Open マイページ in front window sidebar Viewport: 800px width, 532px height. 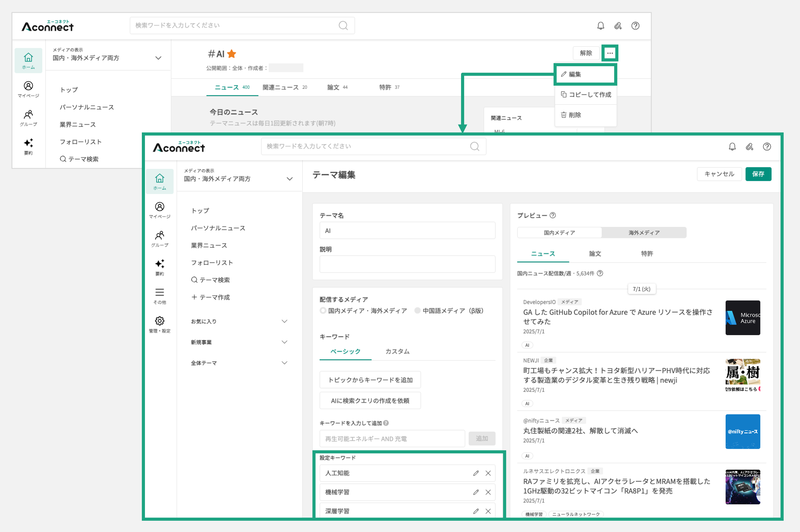pos(160,210)
